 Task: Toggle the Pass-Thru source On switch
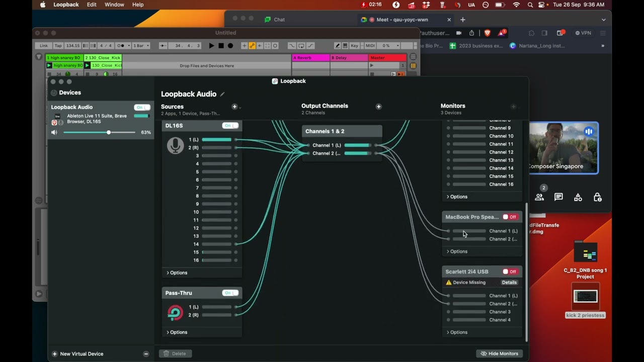pyautogui.click(x=230, y=293)
